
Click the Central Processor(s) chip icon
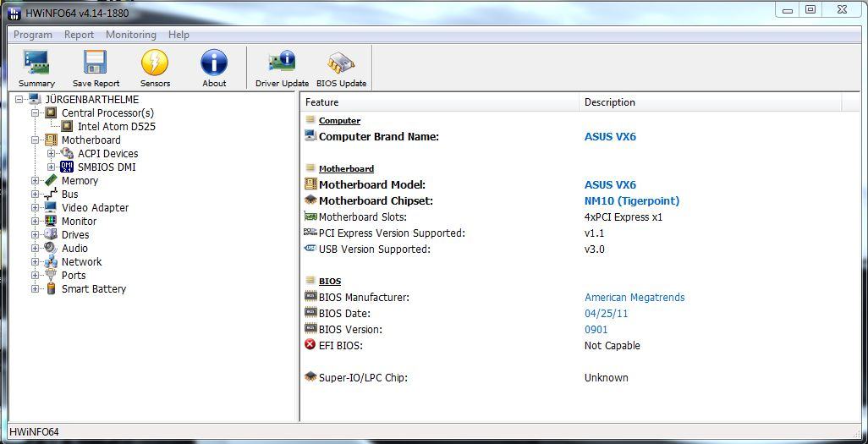point(51,113)
